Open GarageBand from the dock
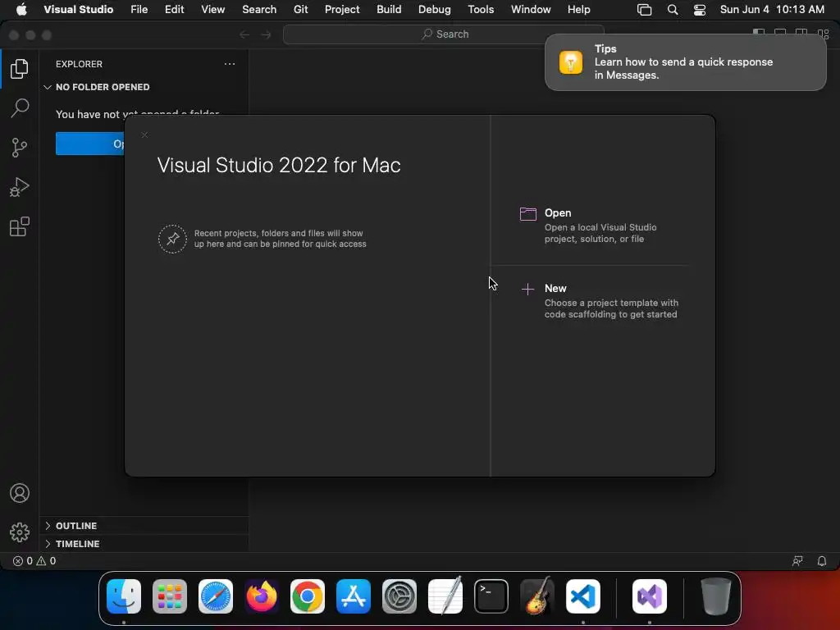The height and width of the screenshot is (630, 840). coord(536,596)
